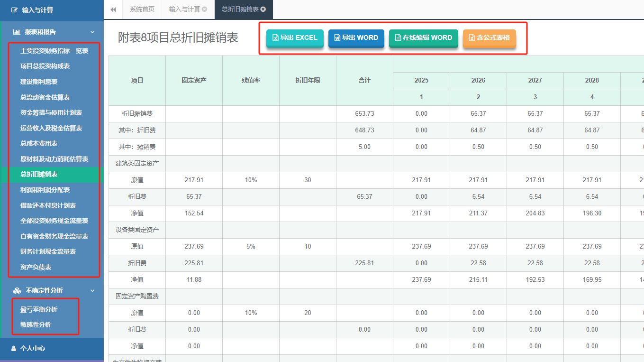Collapse the 不确定性分析 section chevron
Image resolution: width=644 pixels, height=362 pixels.
tap(93, 290)
